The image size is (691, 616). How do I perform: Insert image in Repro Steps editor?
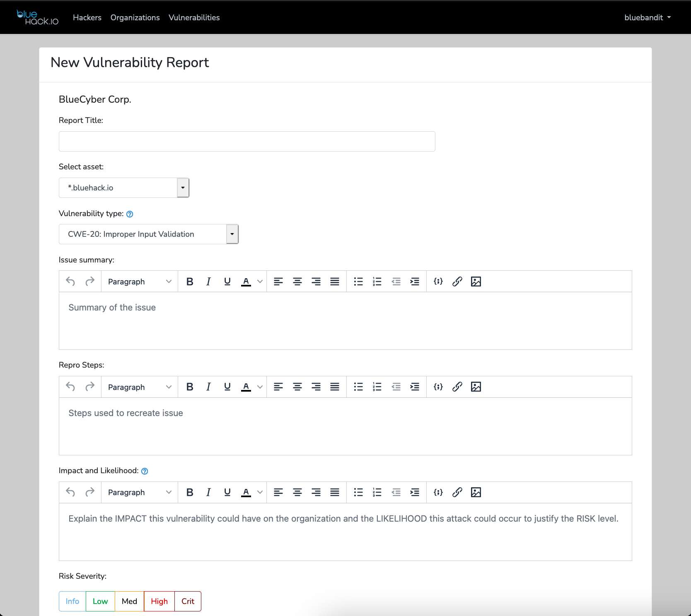(476, 387)
